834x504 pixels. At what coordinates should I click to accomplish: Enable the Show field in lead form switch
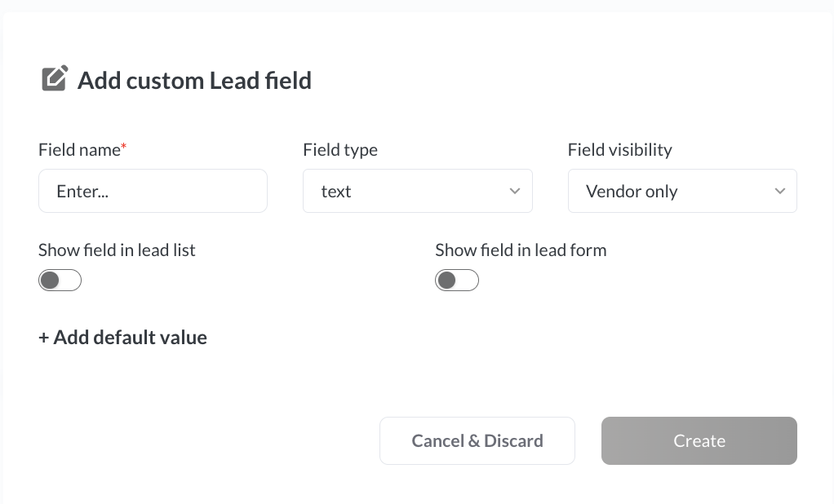point(456,281)
